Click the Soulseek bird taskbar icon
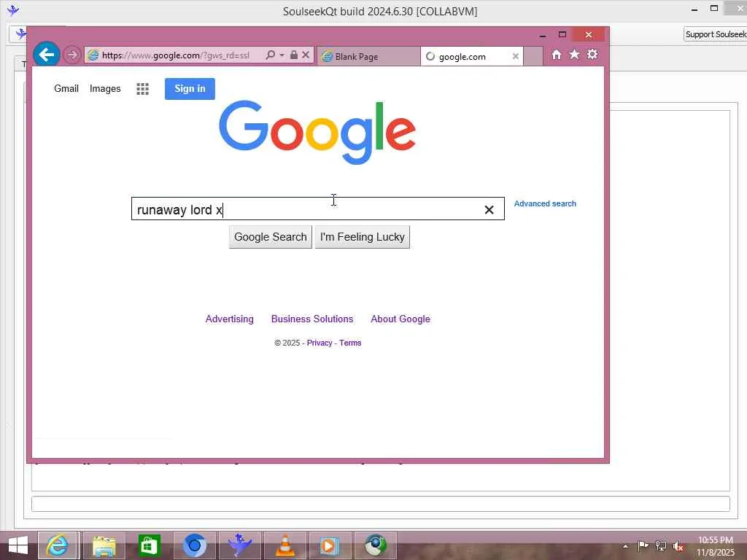This screenshot has width=747, height=560. coord(239,545)
